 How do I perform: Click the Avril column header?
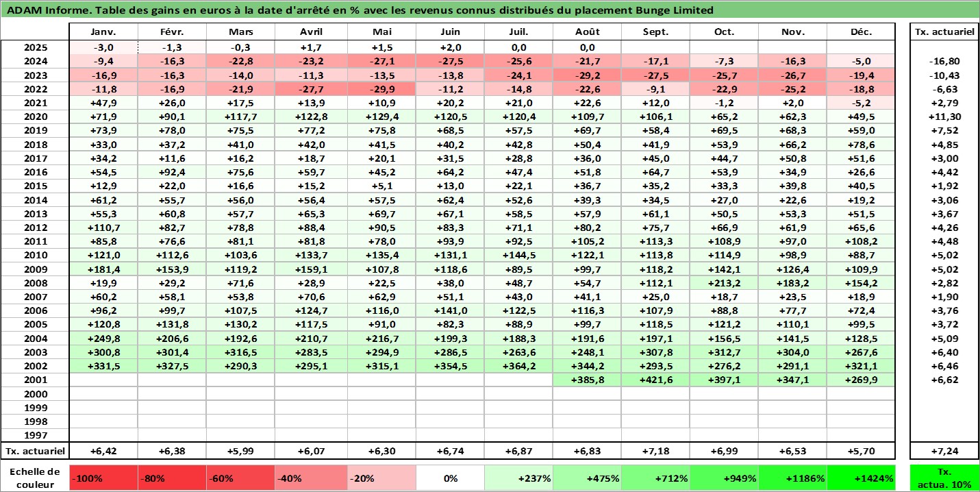coord(311,32)
